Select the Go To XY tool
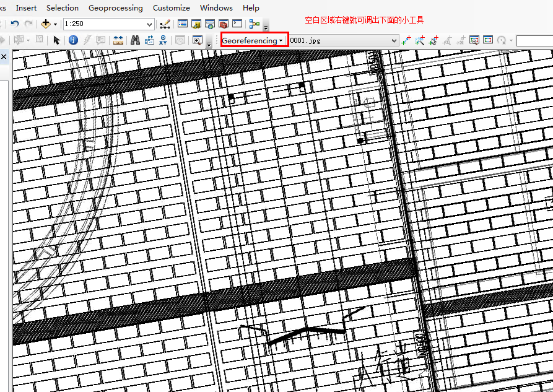Viewport: 553px width, 392px height. coord(162,40)
